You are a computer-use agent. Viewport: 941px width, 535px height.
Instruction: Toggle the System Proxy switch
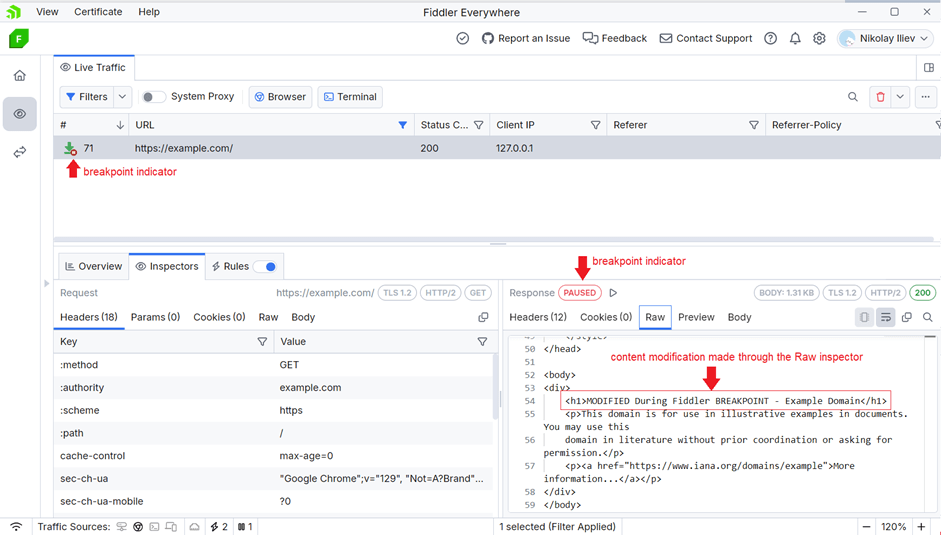pos(153,97)
